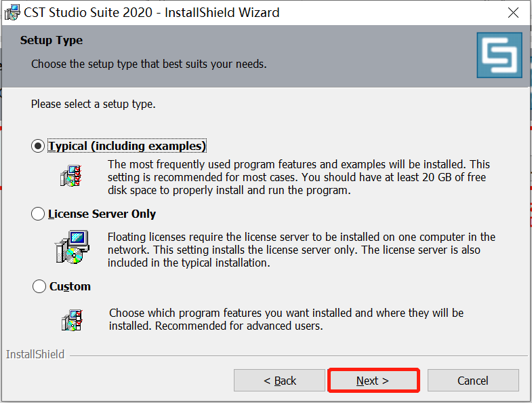Click the "License Server Only" label text

pos(102,214)
